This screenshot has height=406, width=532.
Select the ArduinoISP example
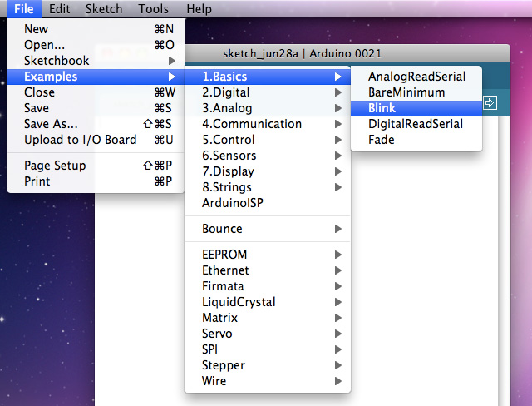click(234, 203)
